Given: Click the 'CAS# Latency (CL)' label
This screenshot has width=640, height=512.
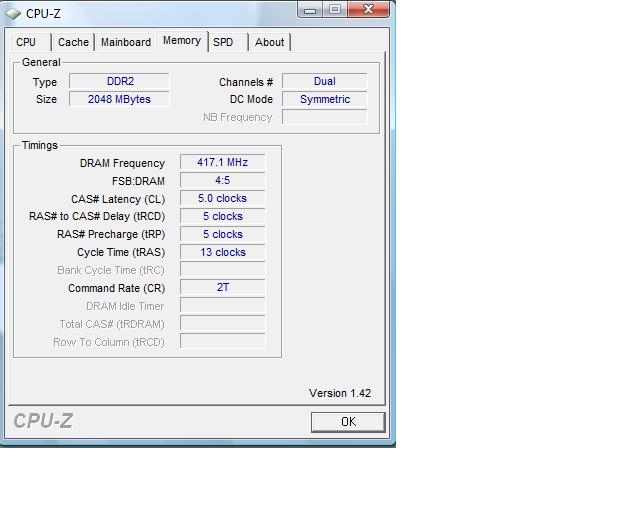Looking at the screenshot, I should tap(118, 199).
